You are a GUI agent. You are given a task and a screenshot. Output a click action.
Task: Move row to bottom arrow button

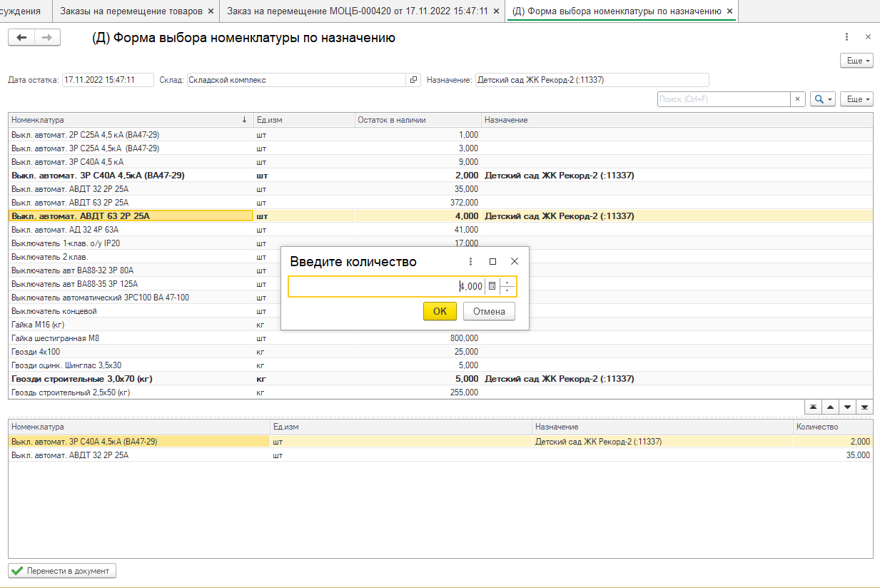[x=864, y=407]
